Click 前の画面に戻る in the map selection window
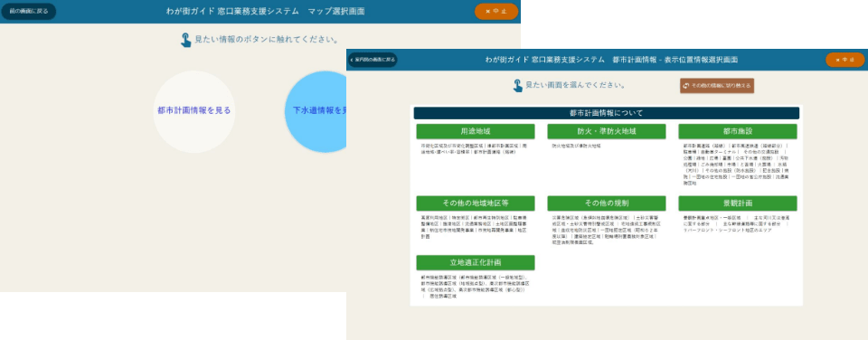 pyautogui.click(x=29, y=11)
